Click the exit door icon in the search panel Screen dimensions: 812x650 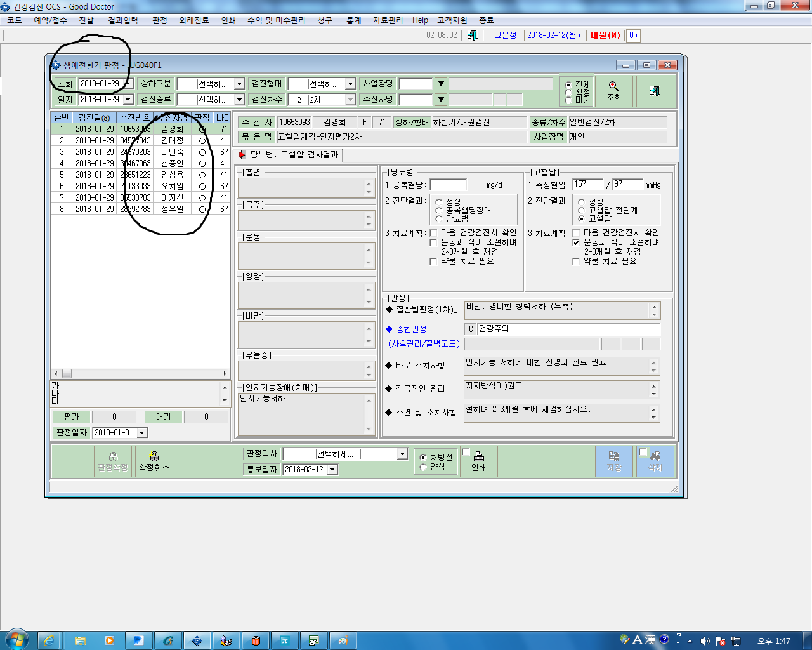(x=655, y=91)
